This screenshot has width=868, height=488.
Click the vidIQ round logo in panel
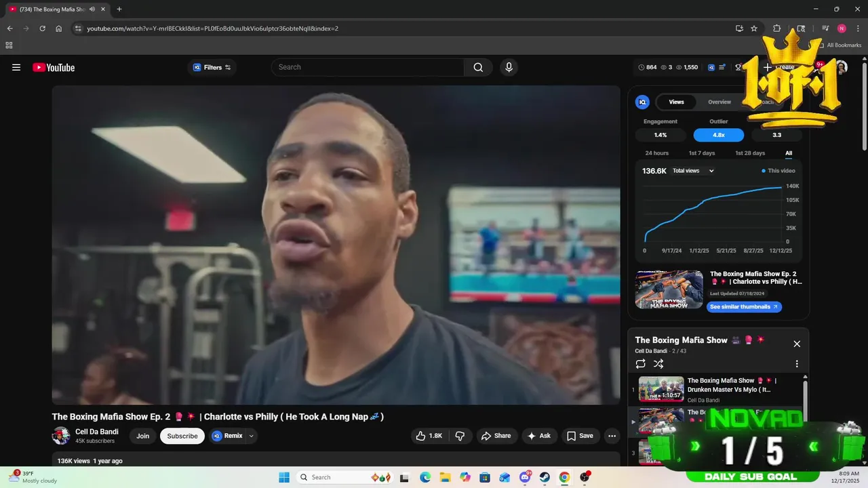(x=642, y=102)
